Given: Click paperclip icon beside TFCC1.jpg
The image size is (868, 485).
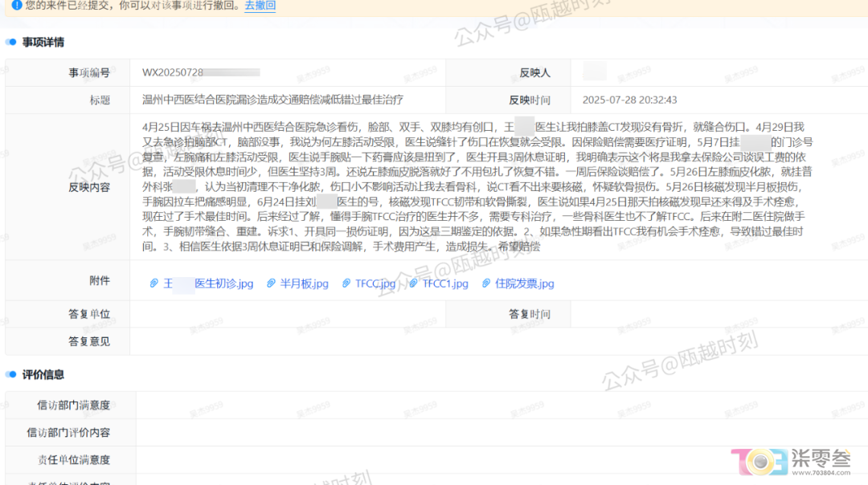Looking at the screenshot, I should 413,283.
